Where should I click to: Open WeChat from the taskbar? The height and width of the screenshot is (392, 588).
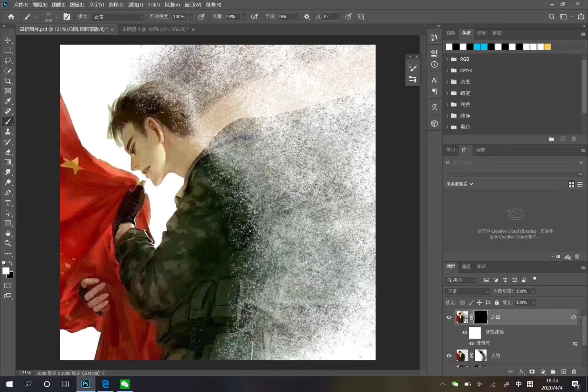point(124,384)
